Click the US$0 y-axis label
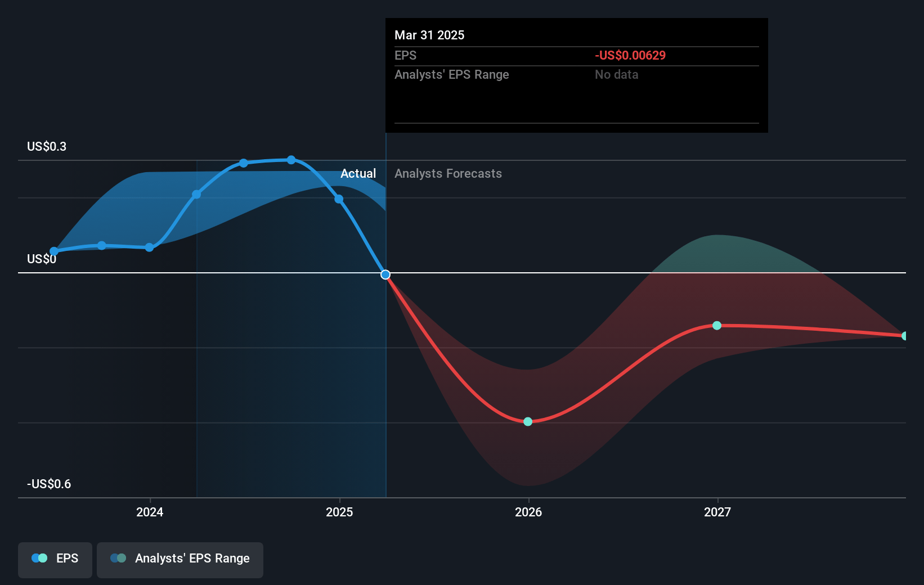This screenshot has height=585, width=924. (42, 259)
